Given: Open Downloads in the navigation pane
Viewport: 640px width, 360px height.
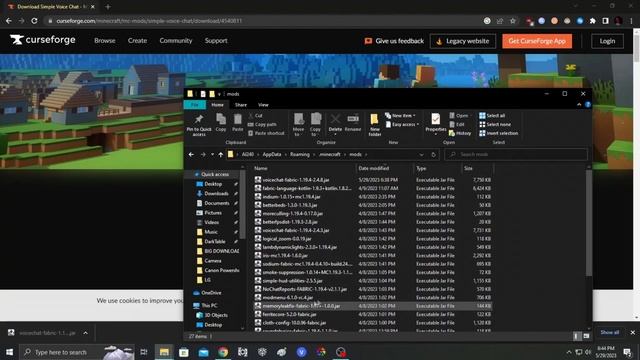Looking at the screenshot, I should coord(216,193).
